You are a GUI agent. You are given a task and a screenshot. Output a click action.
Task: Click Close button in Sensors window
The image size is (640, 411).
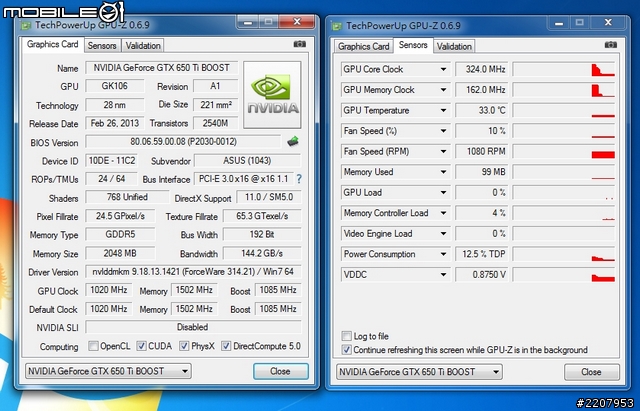click(591, 372)
